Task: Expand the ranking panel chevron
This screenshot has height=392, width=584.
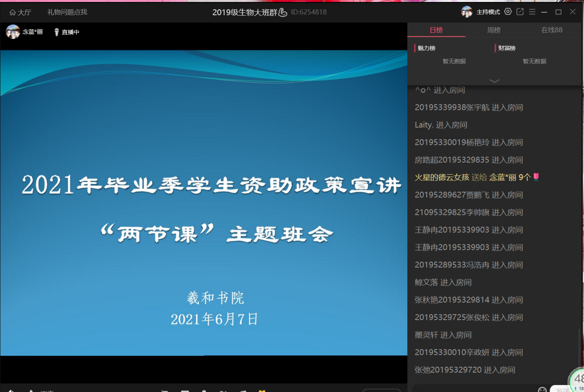Action: coord(494,81)
